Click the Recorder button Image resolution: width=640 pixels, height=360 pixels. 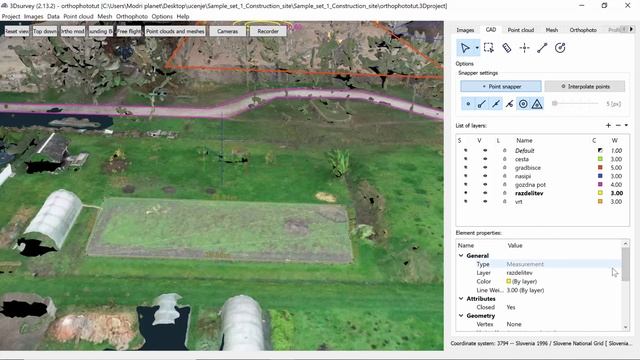point(268,31)
